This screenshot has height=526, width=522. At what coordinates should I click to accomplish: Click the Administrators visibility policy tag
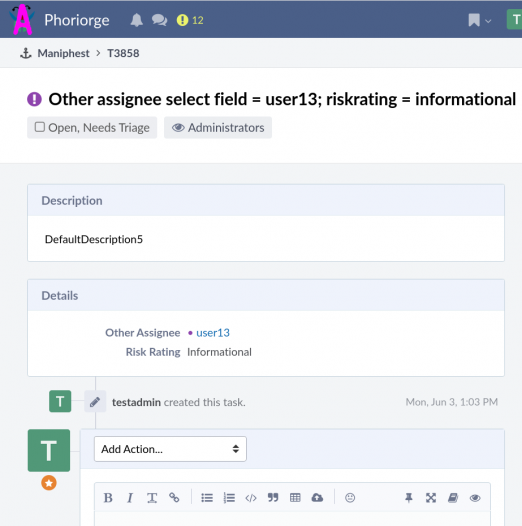[x=218, y=127]
